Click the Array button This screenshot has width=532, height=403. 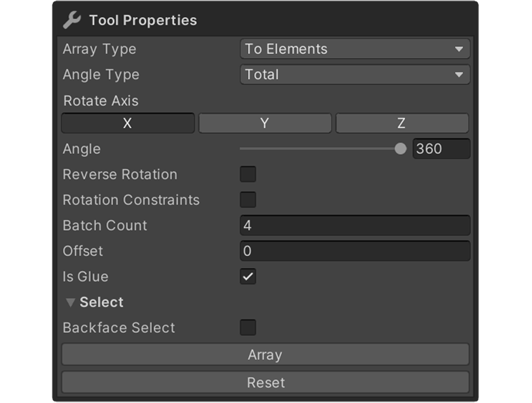point(265,355)
